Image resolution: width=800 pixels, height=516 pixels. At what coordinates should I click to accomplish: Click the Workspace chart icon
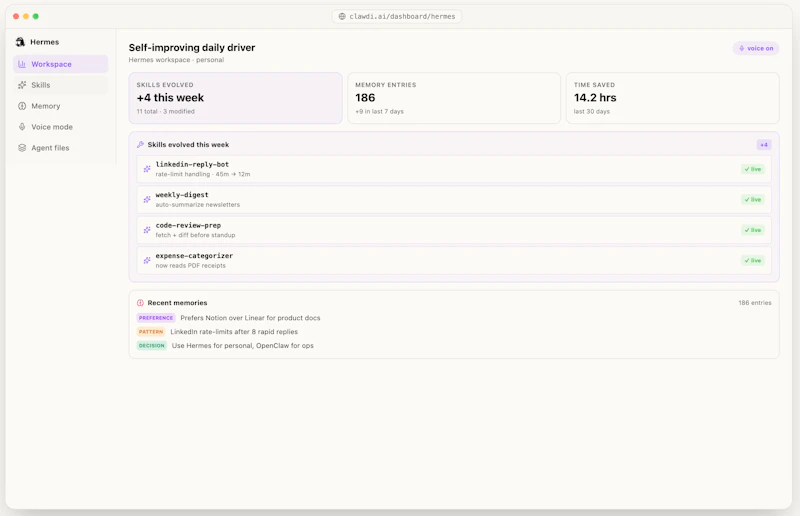coord(22,64)
